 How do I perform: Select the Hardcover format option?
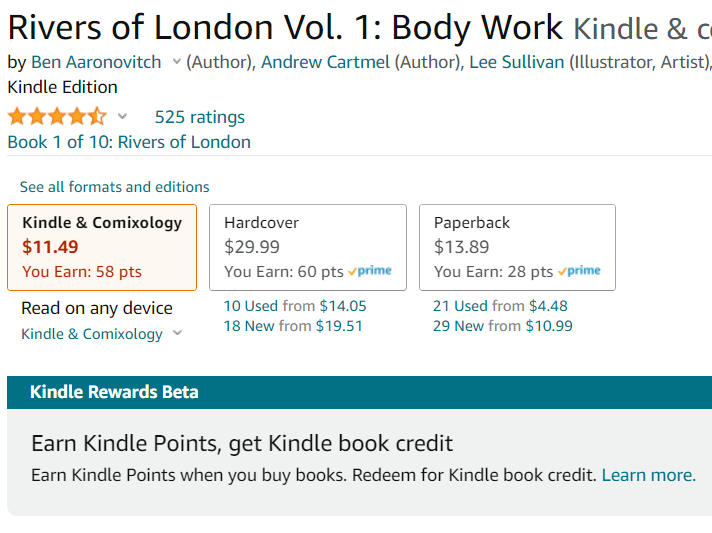[x=308, y=247]
